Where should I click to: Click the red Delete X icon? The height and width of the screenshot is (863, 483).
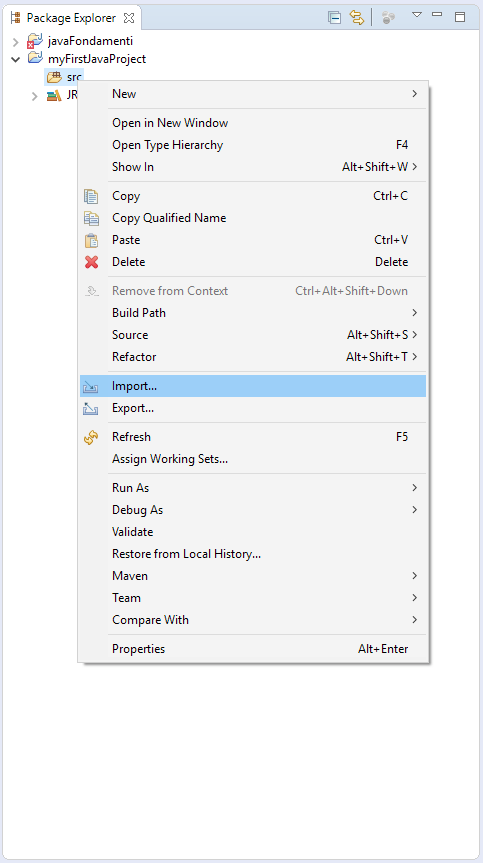click(x=91, y=262)
